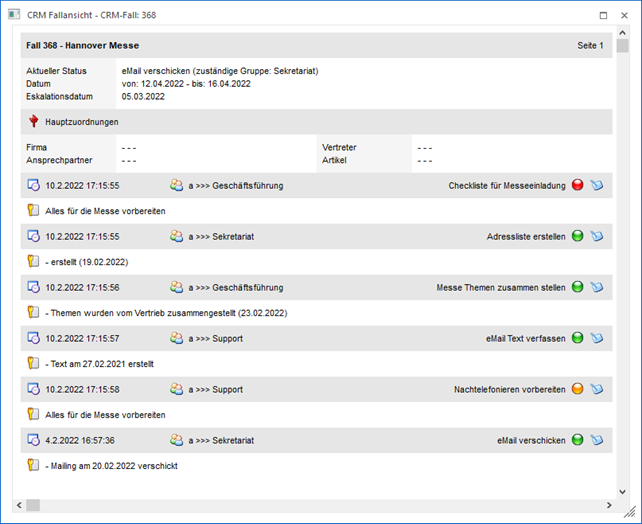The width and height of the screenshot is (642, 524).
Task: Click the clock icon next to 10.2.2022 17:15:57
Action: click(x=34, y=338)
